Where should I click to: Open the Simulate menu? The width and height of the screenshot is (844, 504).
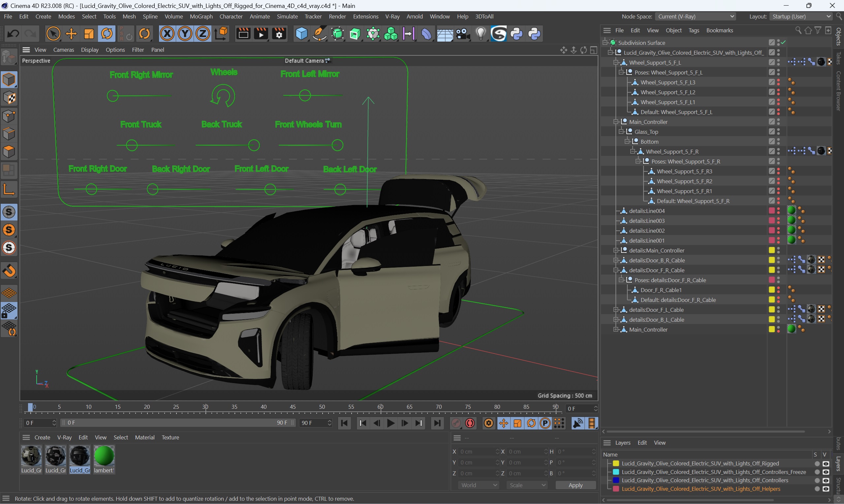tap(287, 16)
